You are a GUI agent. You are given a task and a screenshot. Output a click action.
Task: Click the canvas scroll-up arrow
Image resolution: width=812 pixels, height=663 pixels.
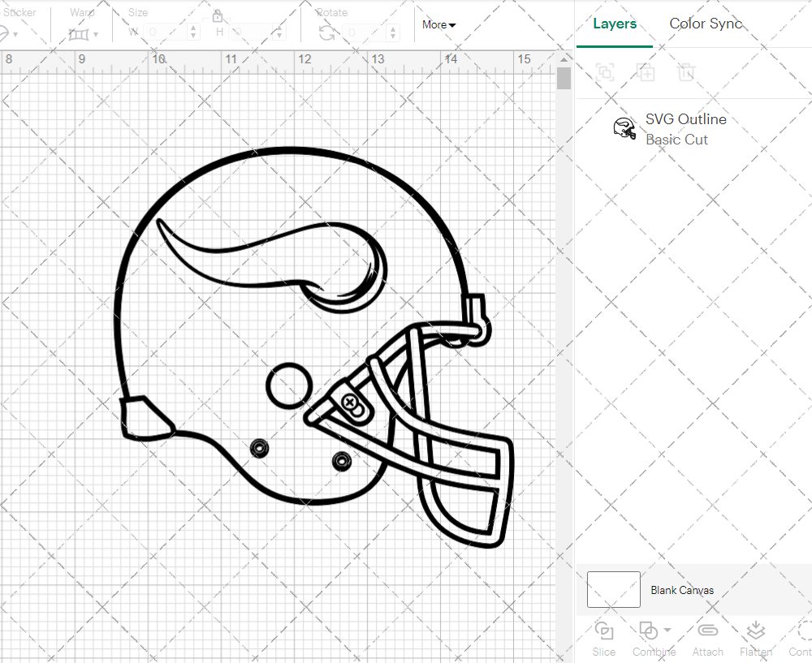[x=564, y=59]
